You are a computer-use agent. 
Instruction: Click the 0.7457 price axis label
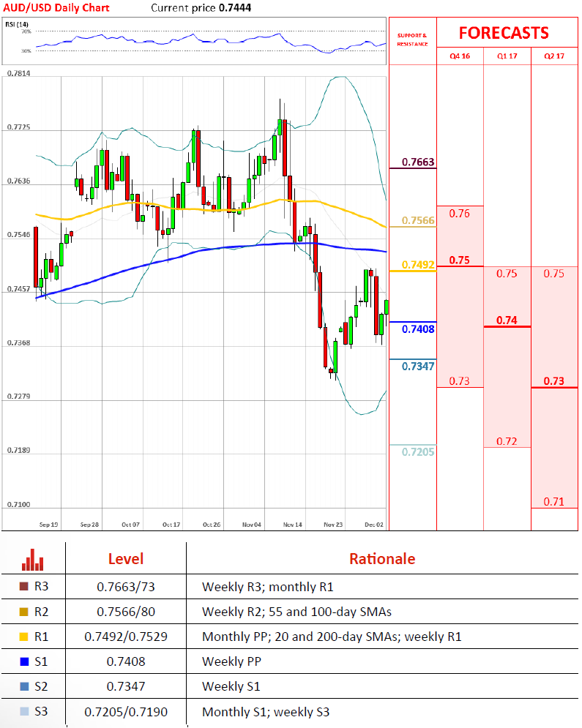18,289
